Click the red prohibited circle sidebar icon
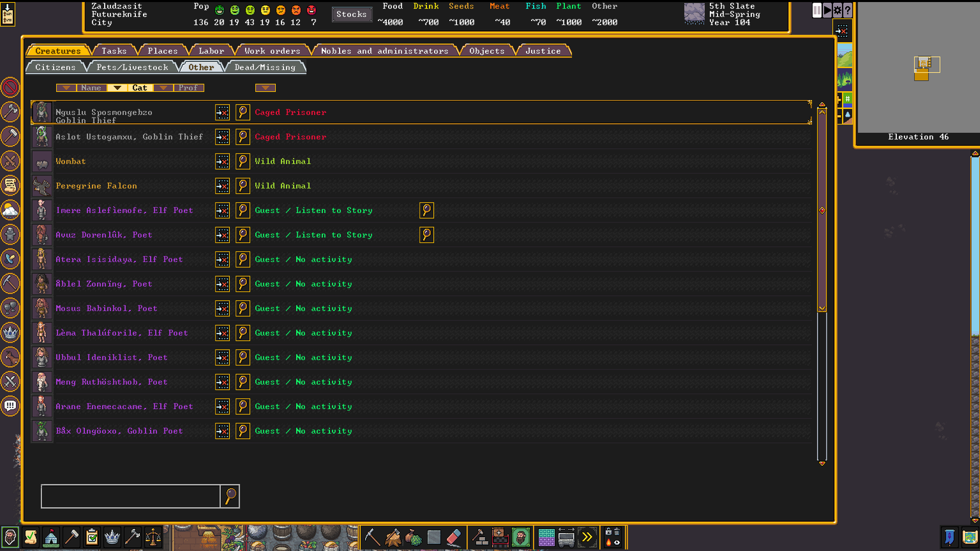 coord(10,88)
